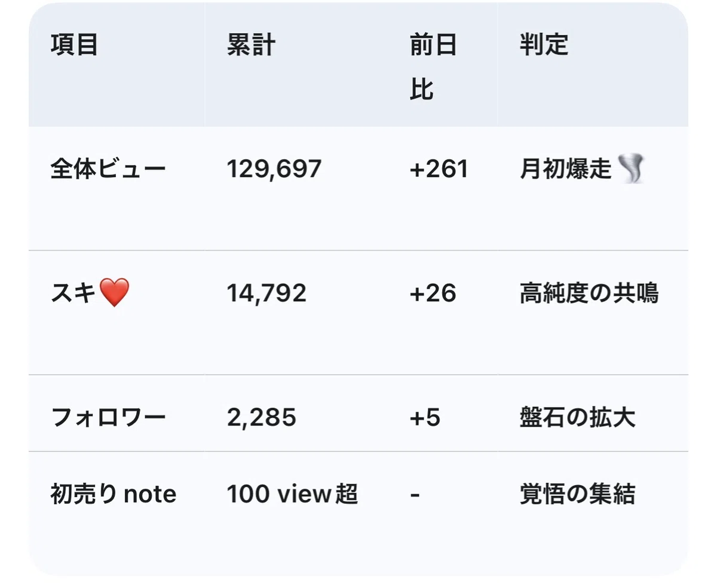Click the red heart emoji beside スキ
The width and height of the screenshot is (717, 588).
click(x=114, y=293)
